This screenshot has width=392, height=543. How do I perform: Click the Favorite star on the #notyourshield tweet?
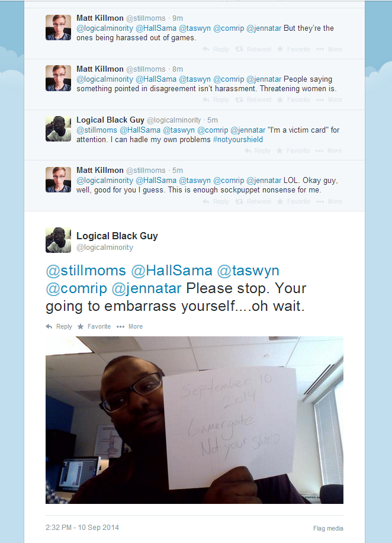coord(279,150)
